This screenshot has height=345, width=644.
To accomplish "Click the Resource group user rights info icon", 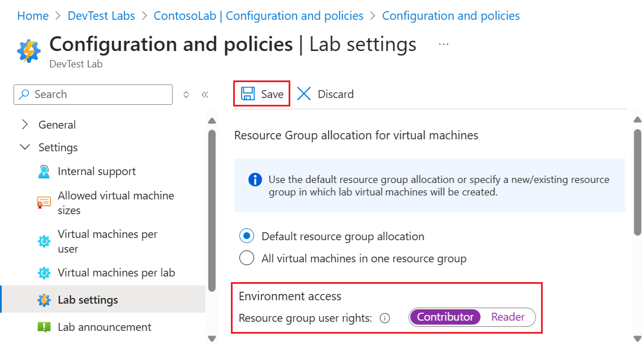I will [x=385, y=318].
